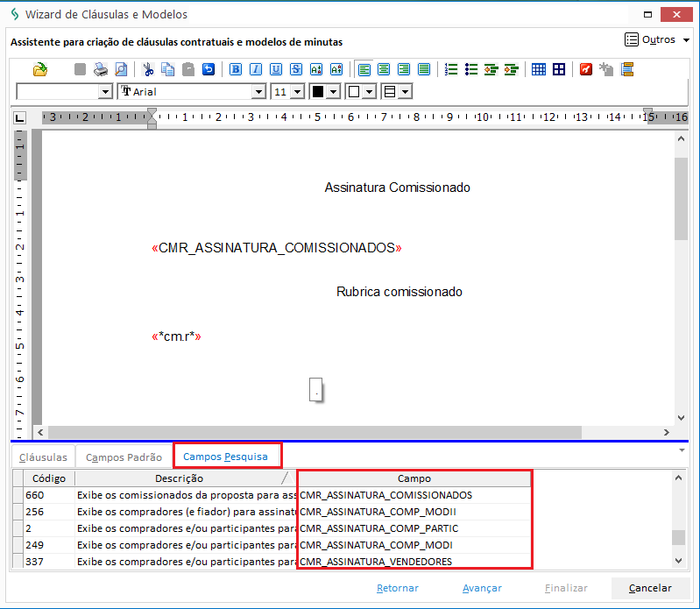Image resolution: width=700 pixels, height=609 pixels.
Task: Sort by the Código column header
Action: click(x=49, y=478)
